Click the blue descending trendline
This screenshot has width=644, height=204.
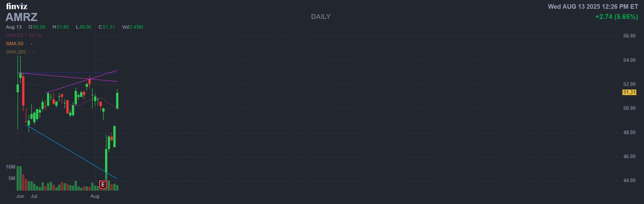[71, 152]
